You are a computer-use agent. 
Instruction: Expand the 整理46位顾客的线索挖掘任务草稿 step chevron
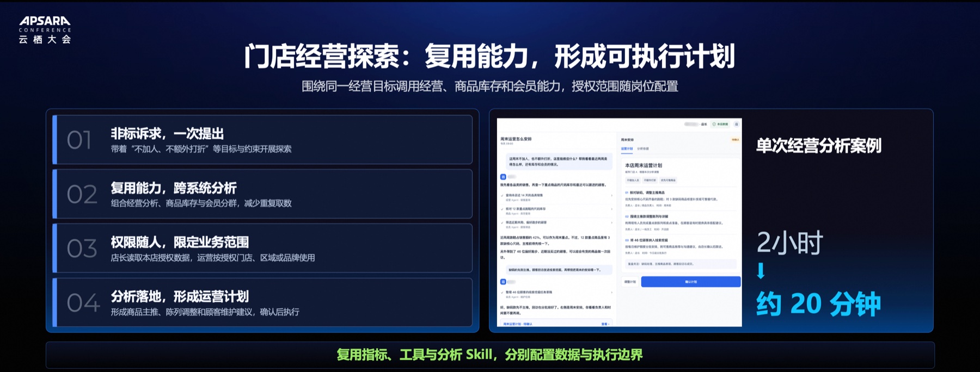612,293
